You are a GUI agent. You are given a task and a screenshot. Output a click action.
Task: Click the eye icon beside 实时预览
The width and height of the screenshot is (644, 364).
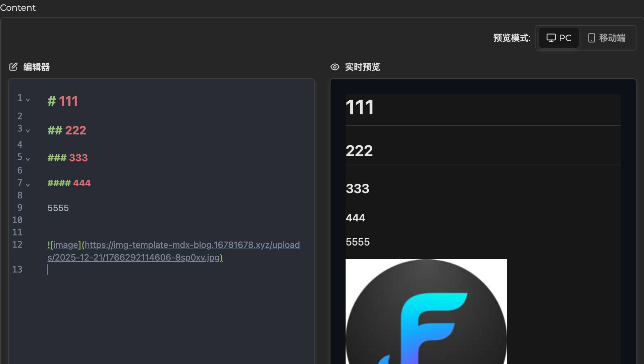point(335,67)
